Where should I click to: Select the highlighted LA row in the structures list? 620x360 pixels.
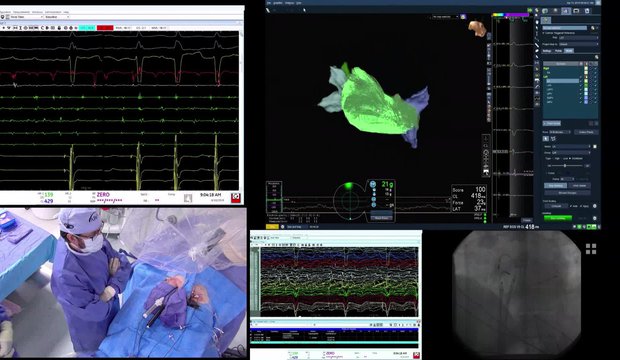coord(562,81)
